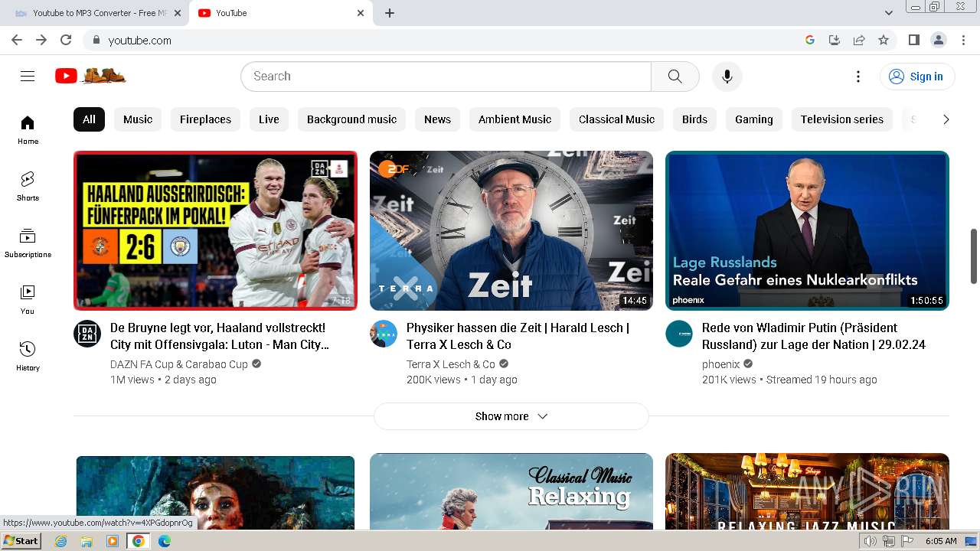The image size is (980, 551).
Task: Filter by the Music chip
Action: (x=138, y=119)
